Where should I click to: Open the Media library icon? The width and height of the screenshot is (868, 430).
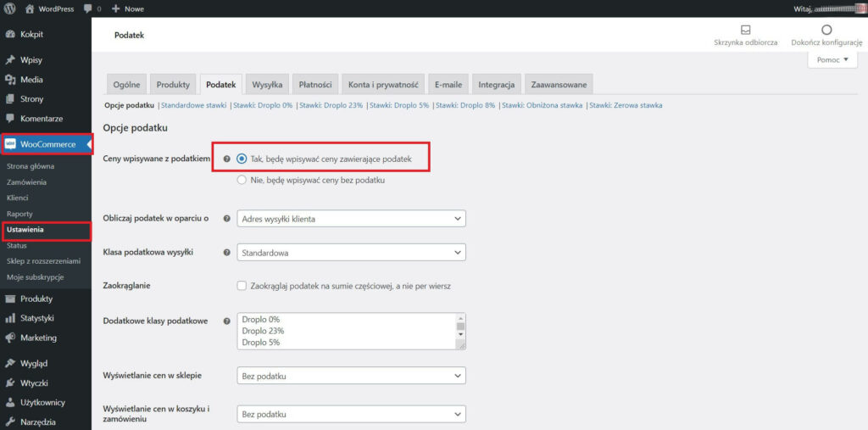coord(9,80)
